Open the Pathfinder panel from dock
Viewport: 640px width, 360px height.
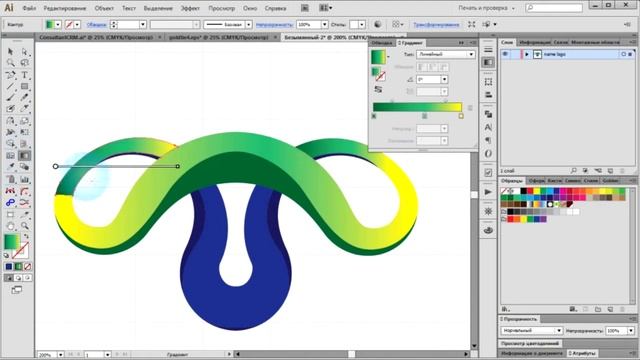(x=488, y=114)
